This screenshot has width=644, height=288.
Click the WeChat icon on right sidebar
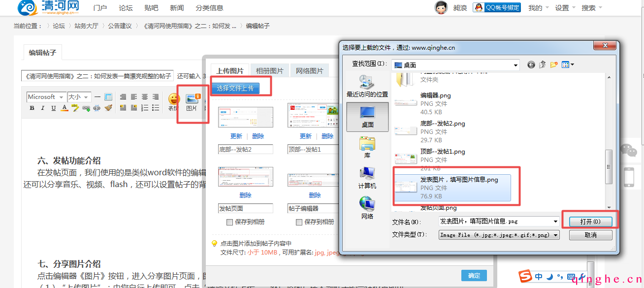(628, 150)
